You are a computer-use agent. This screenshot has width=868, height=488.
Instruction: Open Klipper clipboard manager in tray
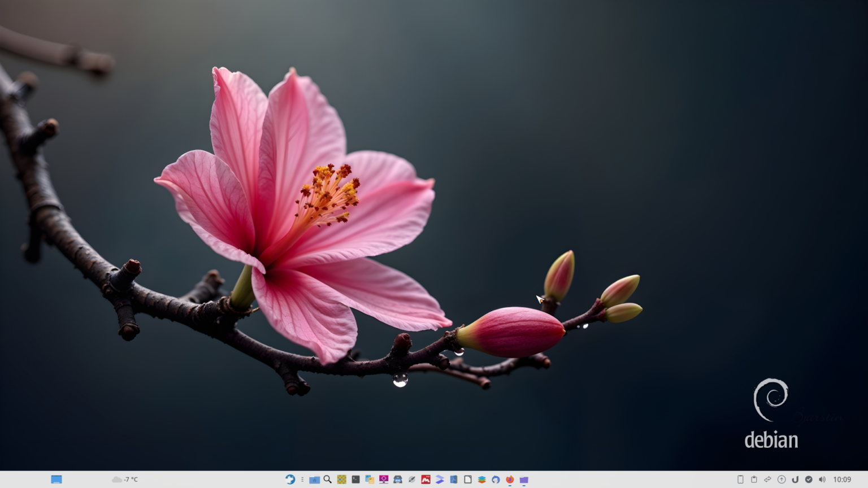[x=754, y=479]
